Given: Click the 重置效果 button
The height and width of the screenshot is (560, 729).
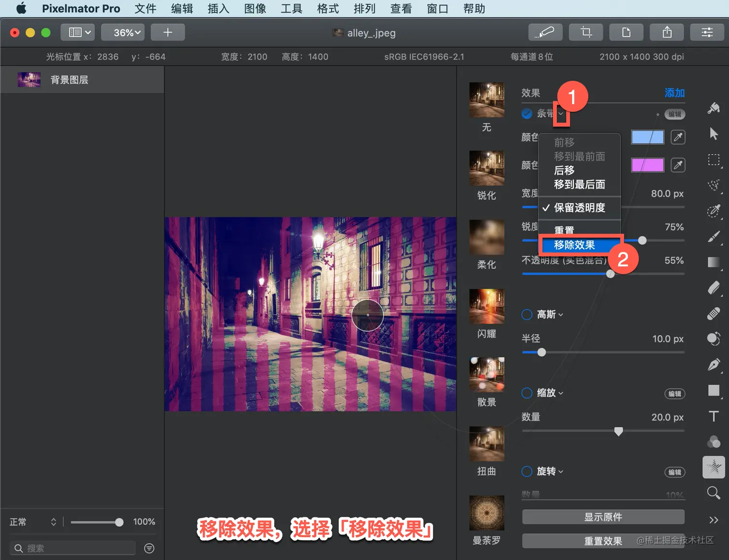Looking at the screenshot, I should point(603,541).
